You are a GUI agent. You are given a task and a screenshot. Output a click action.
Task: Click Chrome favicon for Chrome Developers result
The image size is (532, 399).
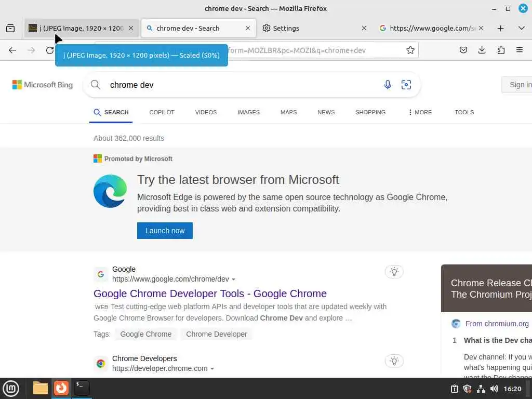[101, 364]
